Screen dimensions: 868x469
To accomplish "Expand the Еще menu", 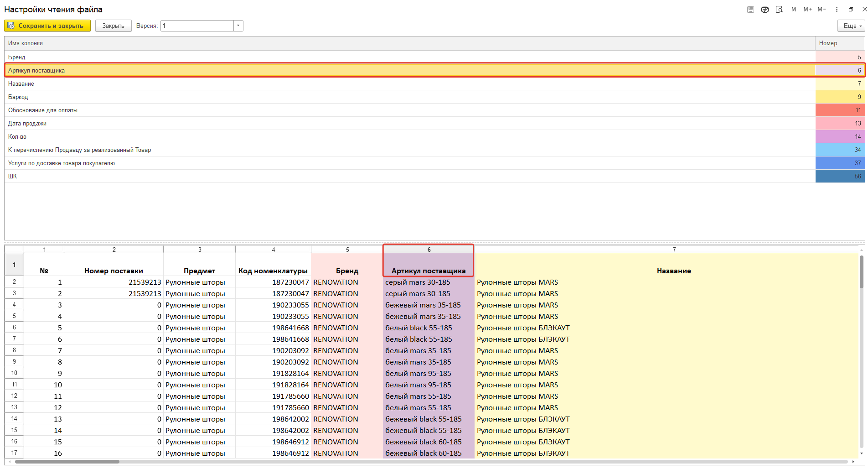I will (851, 26).
